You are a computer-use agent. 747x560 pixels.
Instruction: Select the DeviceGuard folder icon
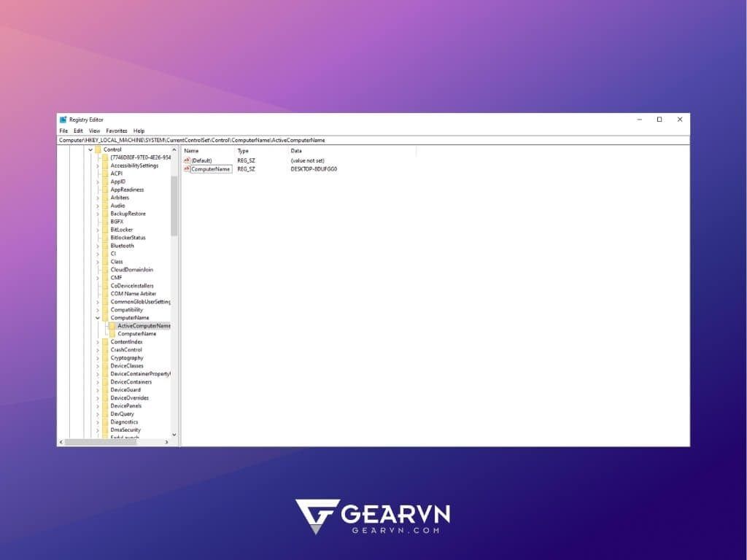coord(107,389)
